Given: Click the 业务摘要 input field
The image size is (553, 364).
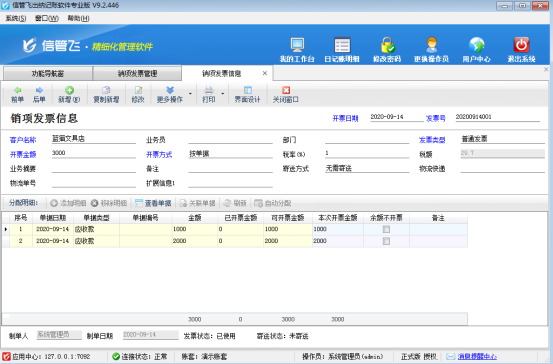Looking at the screenshot, I should pyautogui.click(x=94, y=169).
